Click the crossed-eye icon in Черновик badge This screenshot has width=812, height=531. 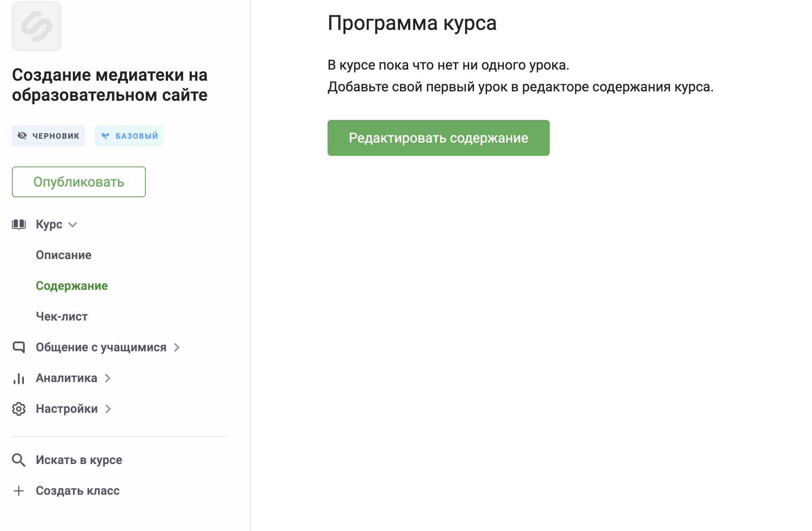(22, 136)
